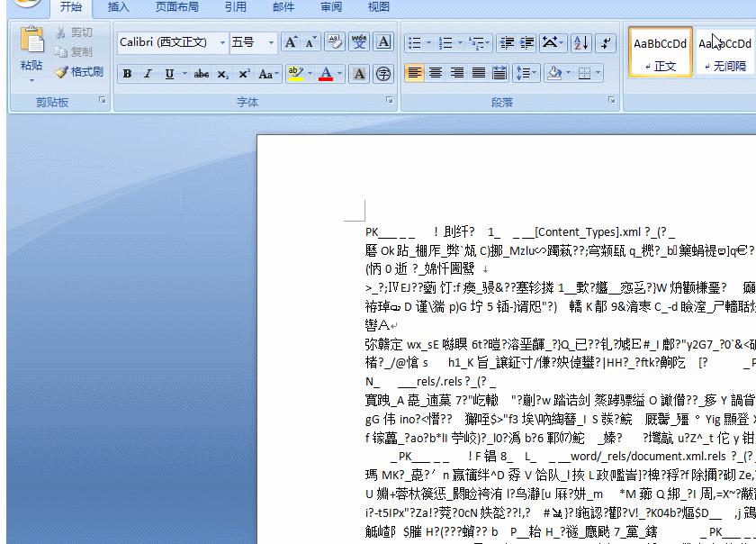Switch to the 审阅 (Review) tab
The height and width of the screenshot is (544, 756).
(331, 7)
